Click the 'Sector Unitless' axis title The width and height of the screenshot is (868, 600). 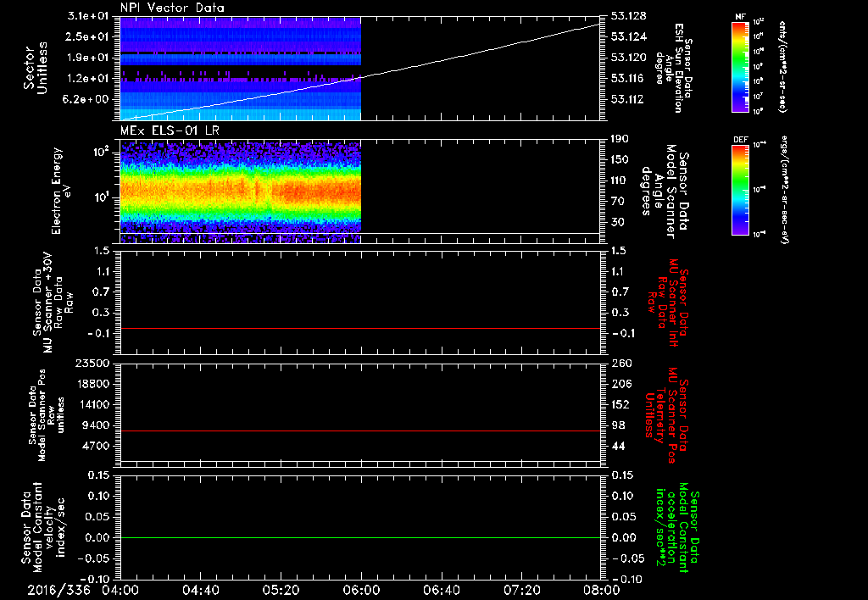coord(36,68)
